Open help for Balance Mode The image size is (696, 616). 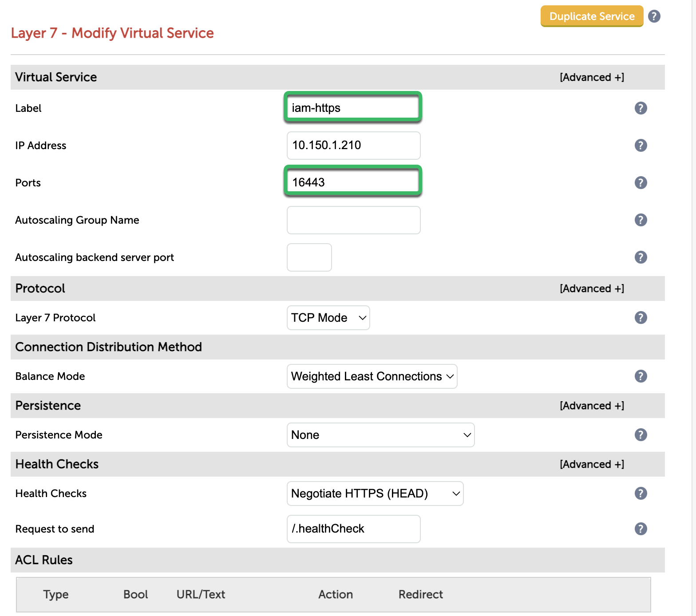click(641, 376)
